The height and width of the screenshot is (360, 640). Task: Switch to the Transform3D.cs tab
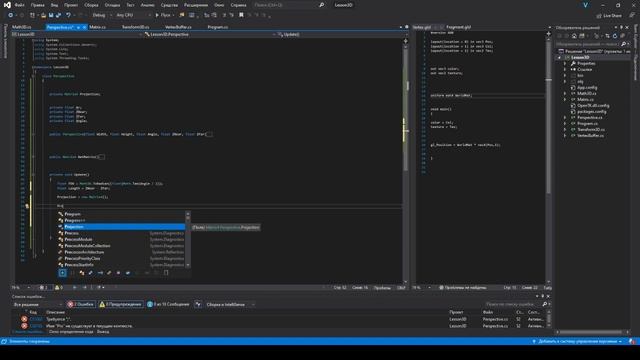(x=136, y=27)
